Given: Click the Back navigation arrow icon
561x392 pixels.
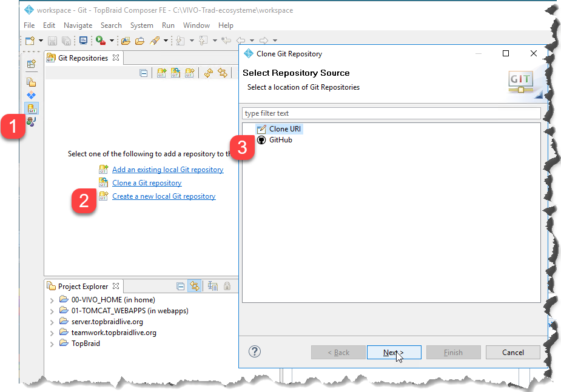Looking at the screenshot, I should click(x=241, y=41).
